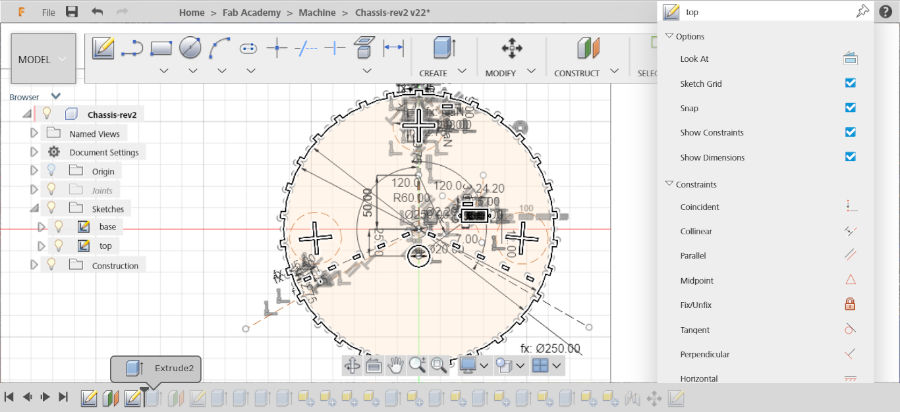Select the Circle sketch tool
This screenshot has height=412, width=900.
[190, 48]
